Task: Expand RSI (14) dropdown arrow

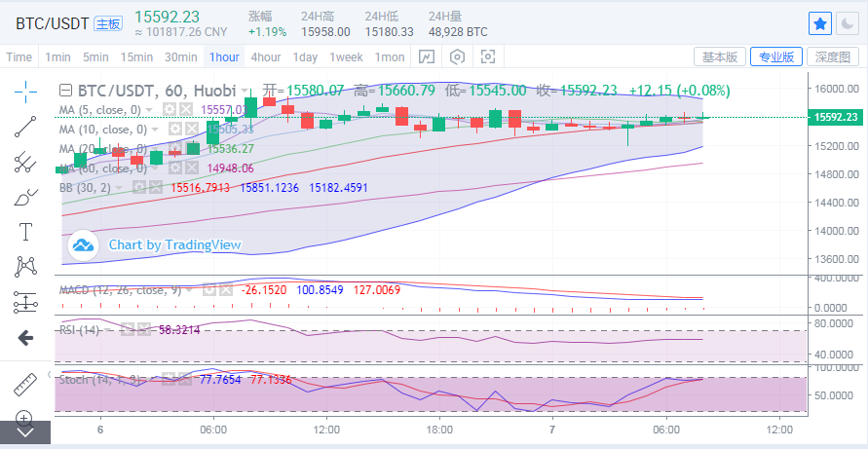Action: click(x=107, y=330)
